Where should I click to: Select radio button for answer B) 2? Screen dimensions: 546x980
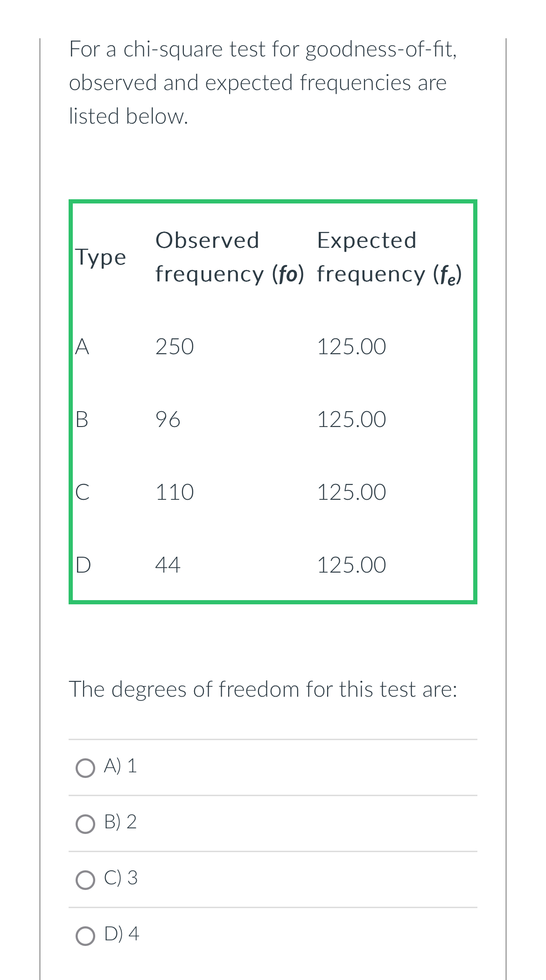[85, 823]
